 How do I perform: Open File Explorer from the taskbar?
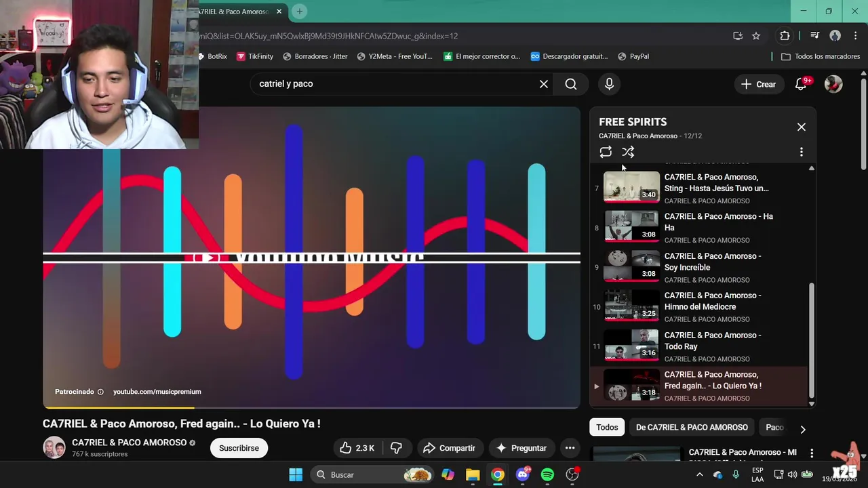click(x=473, y=474)
